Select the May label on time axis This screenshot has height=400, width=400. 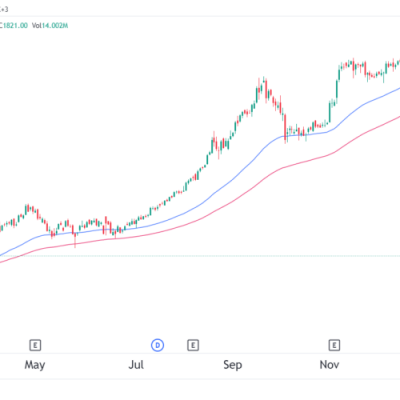coord(35,365)
